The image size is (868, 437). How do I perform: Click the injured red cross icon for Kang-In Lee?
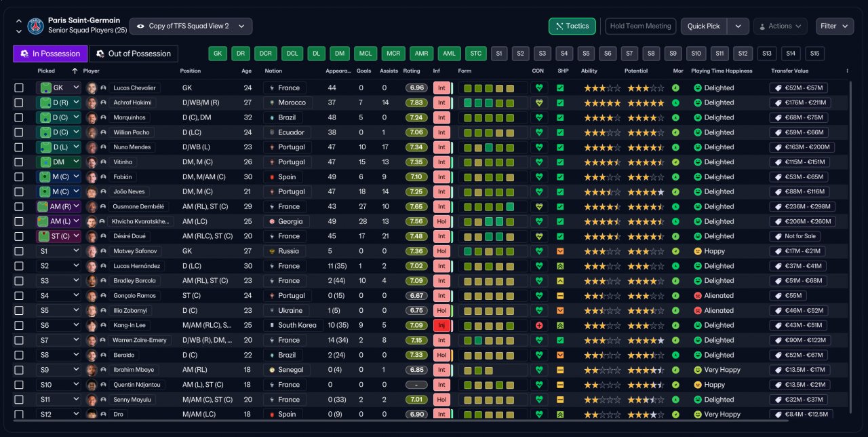click(x=539, y=326)
